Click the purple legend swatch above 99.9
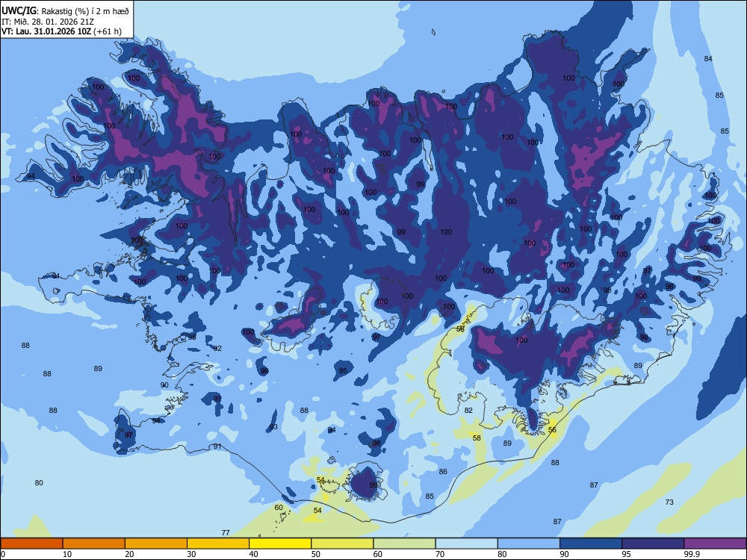The image size is (747, 560). pos(715,544)
